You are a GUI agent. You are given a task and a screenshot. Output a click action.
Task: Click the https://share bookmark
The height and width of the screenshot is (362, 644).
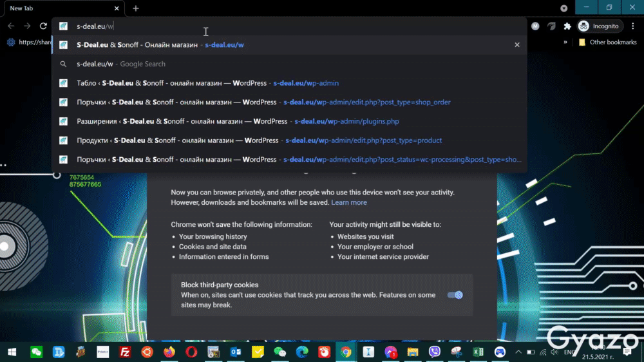click(30, 43)
